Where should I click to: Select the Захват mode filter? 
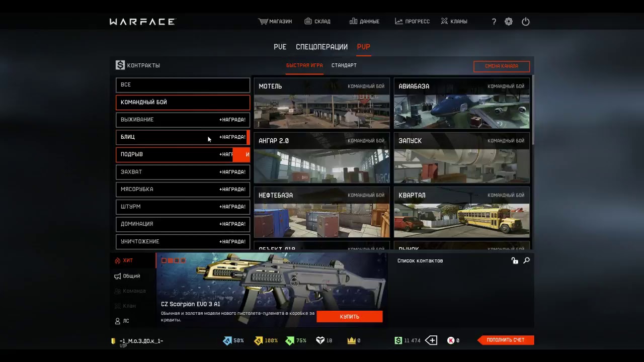click(183, 172)
